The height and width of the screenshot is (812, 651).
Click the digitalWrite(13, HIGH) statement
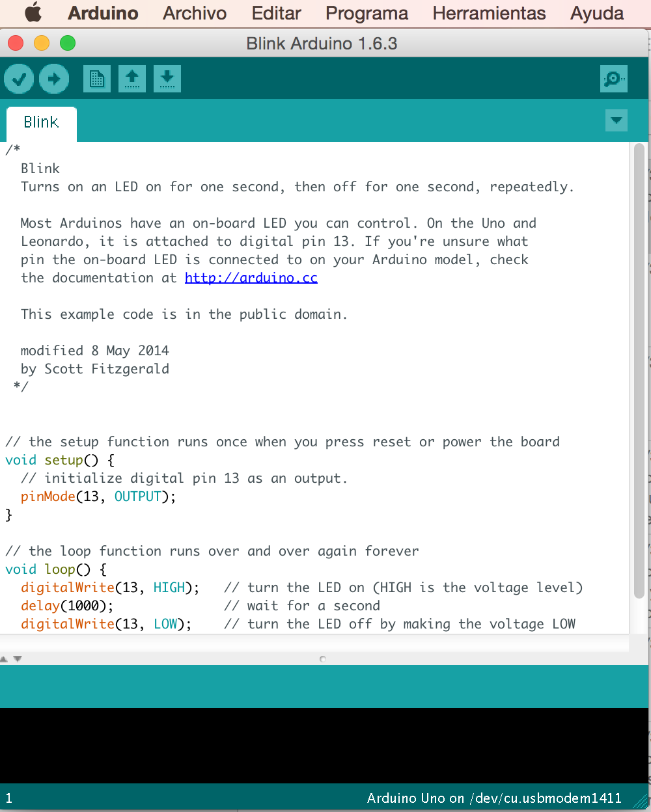(x=110, y=588)
